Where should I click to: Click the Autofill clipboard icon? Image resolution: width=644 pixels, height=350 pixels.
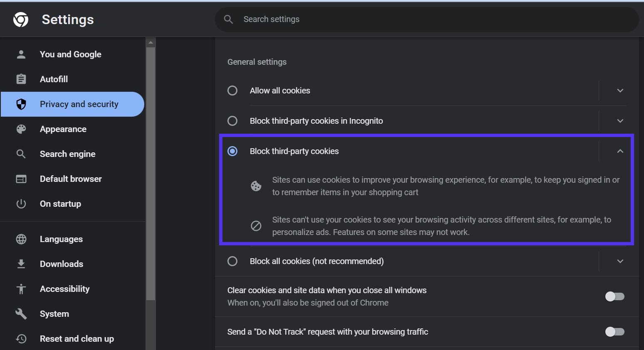pos(21,79)
